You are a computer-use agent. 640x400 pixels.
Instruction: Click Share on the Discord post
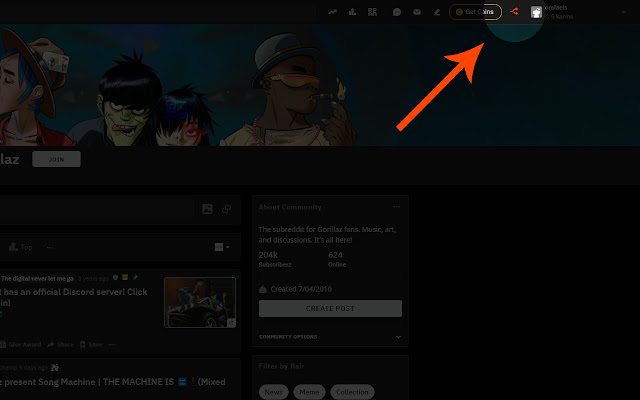[x=60, y=344]
